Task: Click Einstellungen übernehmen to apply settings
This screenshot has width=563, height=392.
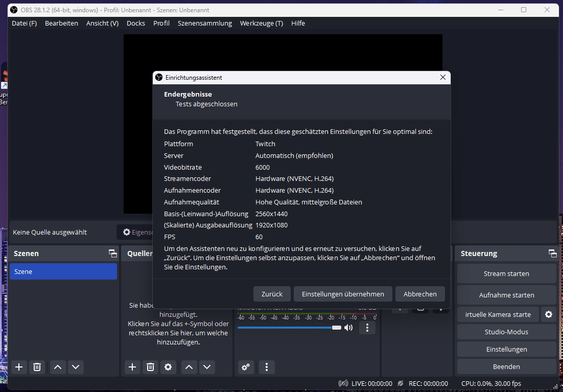Action: [x=343, y=294]
